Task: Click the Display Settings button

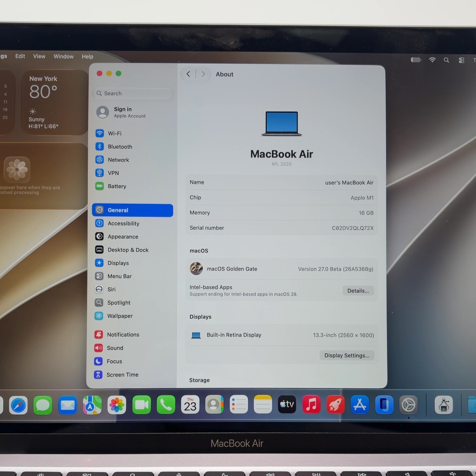Action: tap(347, 355)
